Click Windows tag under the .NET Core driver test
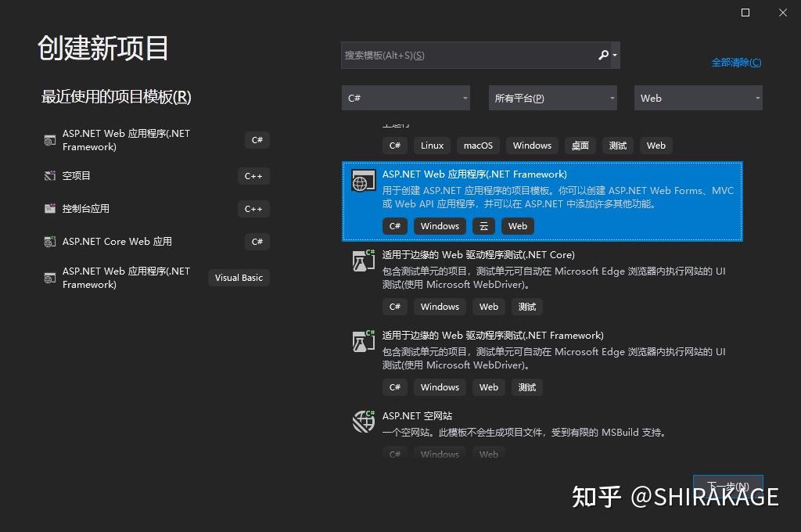The height and width of the screenshot is (532, 801). click(x=440, y=307)
